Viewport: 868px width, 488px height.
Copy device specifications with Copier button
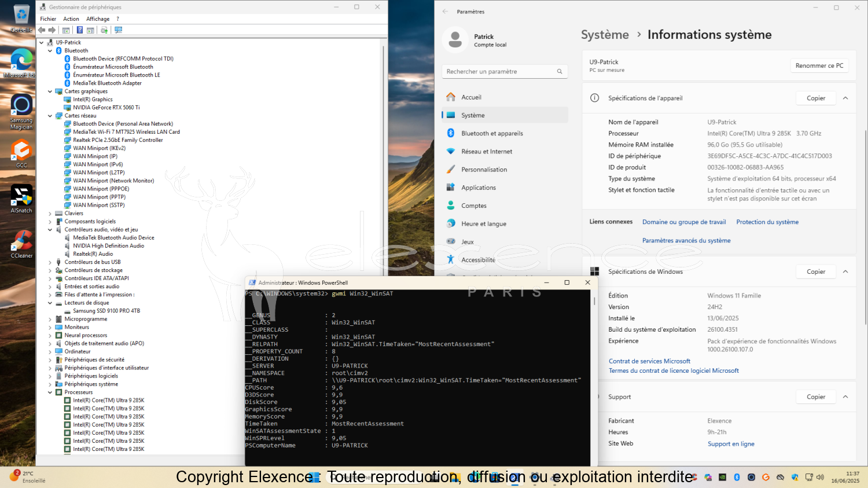point(816,98)
